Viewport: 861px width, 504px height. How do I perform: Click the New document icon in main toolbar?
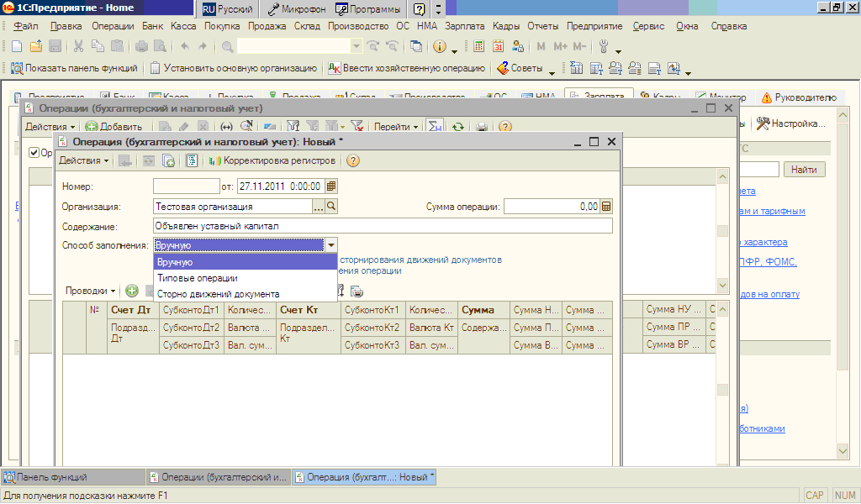[x=17, y=46]
